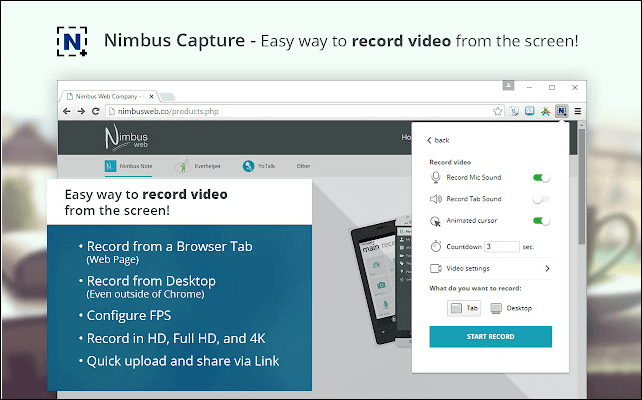Choose the Tab recording option
This screenshot has width=642, height=400.
click(464, 308)
